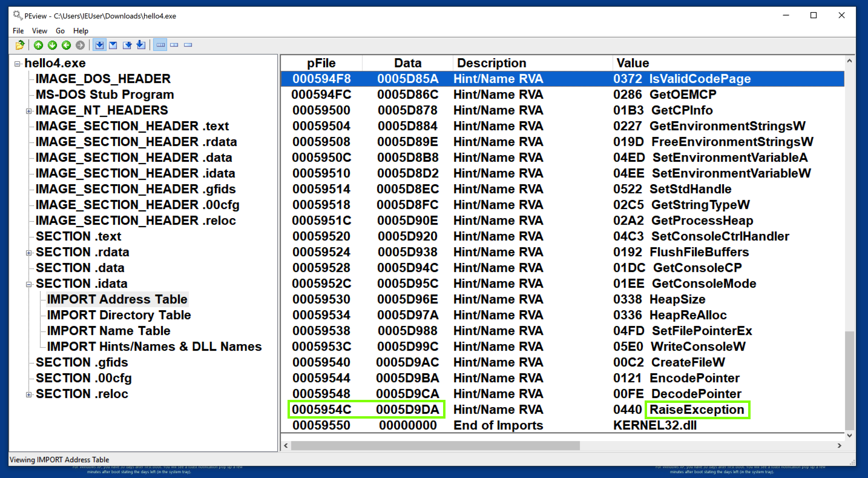Click the blue triangle view icon

click(x=113, y=45)
